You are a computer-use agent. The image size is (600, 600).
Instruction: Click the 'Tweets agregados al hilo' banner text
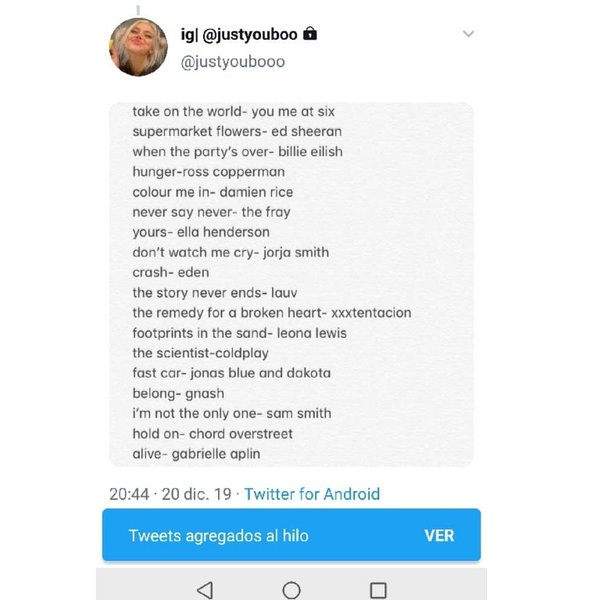(x=218, y=535)
